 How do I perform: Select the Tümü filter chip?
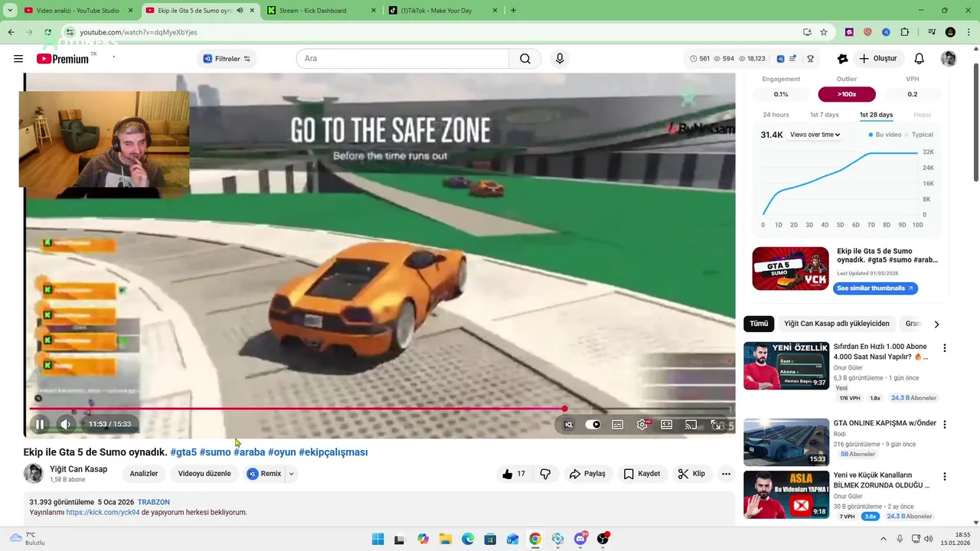click(x=759, y=324)
